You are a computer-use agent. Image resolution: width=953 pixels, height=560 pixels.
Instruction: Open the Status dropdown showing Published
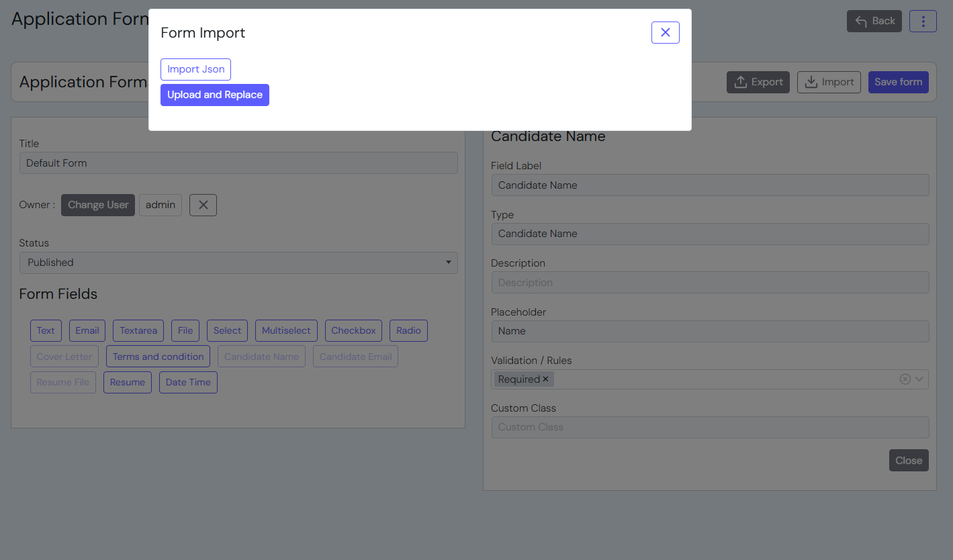238,263
